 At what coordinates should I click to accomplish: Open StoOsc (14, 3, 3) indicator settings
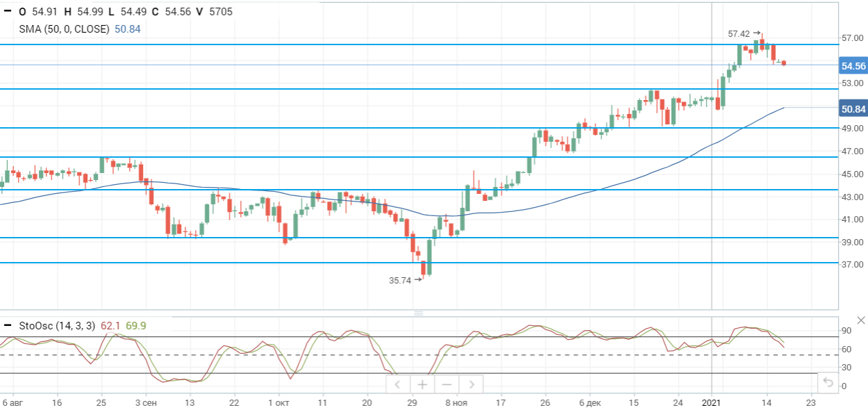coord(57,325)
